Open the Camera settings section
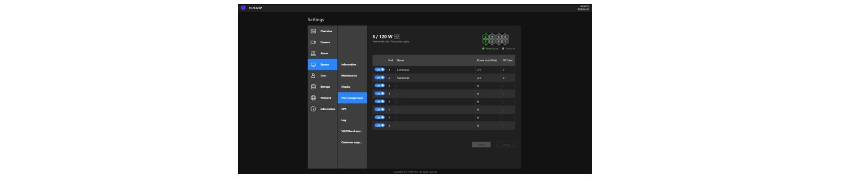This screenshot has width=868, height=181. pos(322,42)
